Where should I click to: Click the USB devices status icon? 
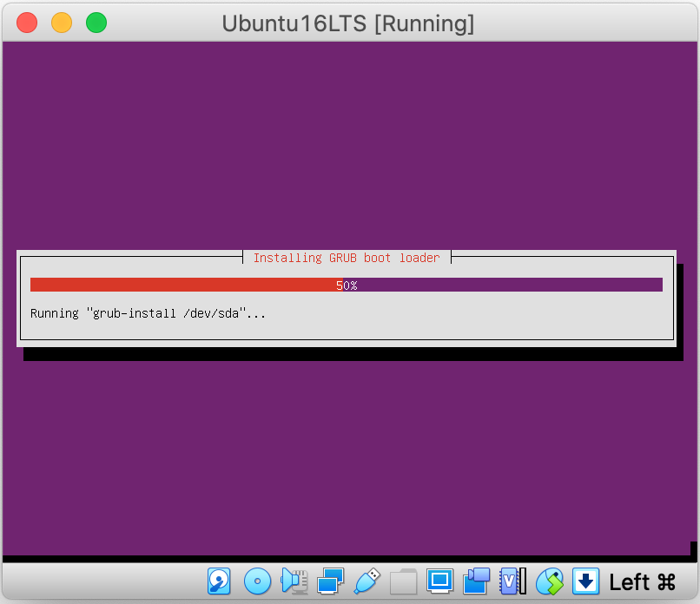coord(367,581)
